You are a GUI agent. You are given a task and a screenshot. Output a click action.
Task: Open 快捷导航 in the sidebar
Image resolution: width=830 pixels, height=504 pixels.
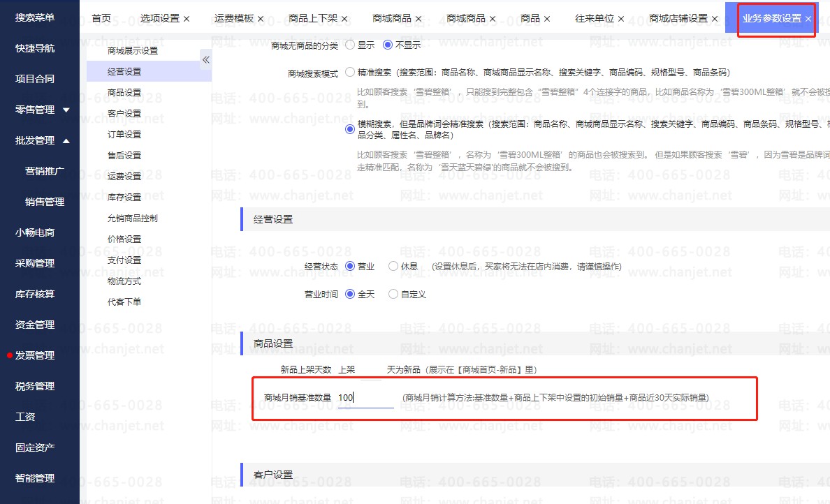[x=35, y=48]
